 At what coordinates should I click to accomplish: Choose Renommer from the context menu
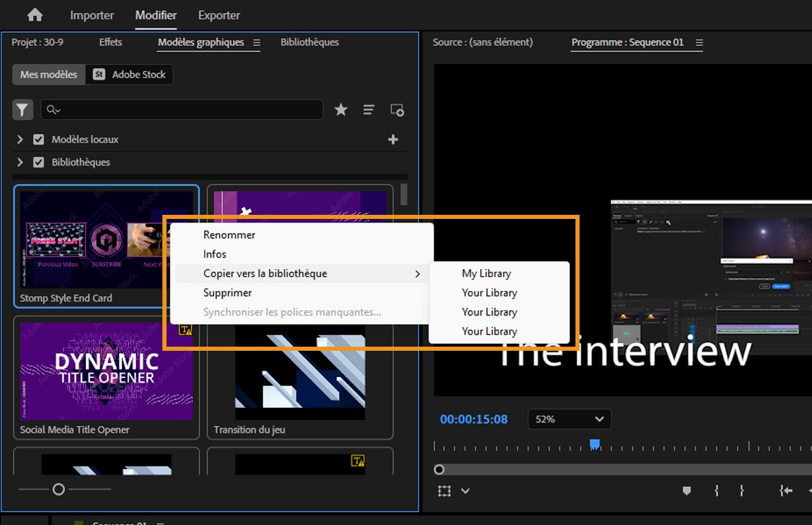point(229,235)
